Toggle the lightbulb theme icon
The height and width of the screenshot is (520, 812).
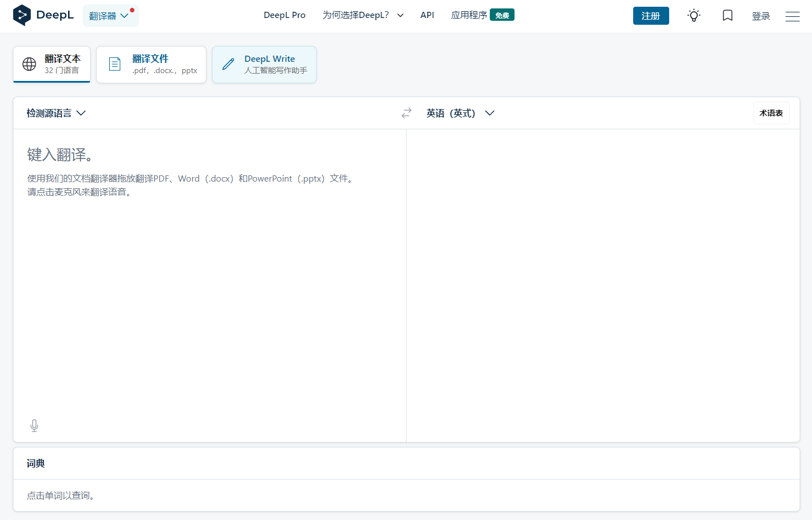694,16
